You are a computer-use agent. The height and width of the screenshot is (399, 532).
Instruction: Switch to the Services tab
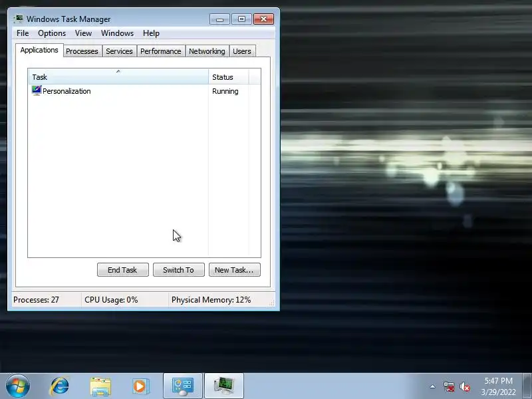tap(119, 51)
